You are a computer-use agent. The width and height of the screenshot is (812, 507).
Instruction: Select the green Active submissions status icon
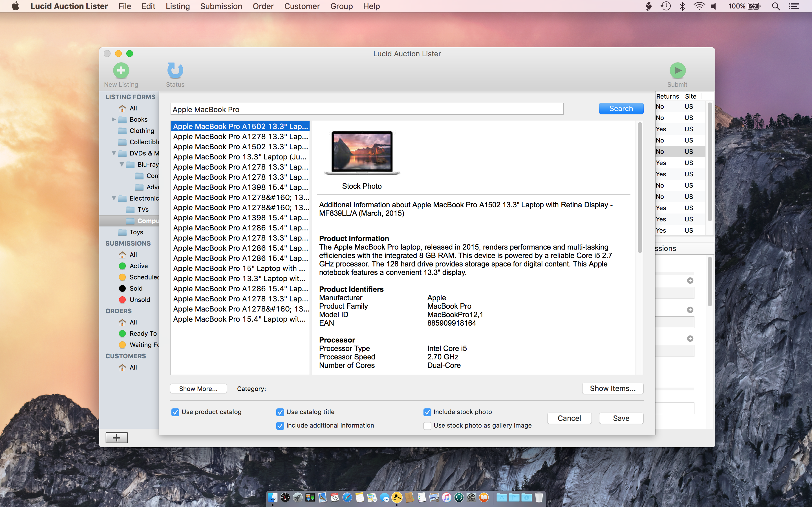(122, 266)
